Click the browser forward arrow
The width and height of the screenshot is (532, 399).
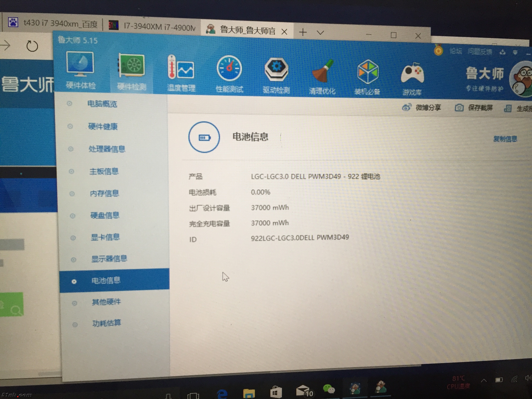click(5, 45)
